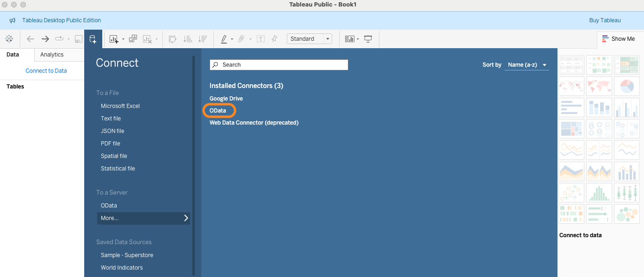Select the bullet graph thumbnail
The height and width of the screenshot is (277, 644).
point(599,214)
